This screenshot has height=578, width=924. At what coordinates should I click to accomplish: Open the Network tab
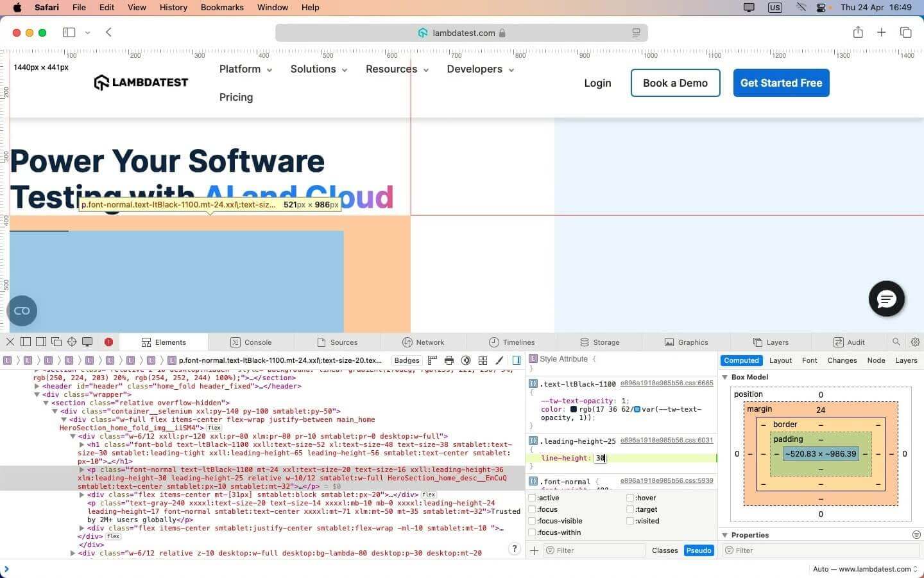pos(424,342)
